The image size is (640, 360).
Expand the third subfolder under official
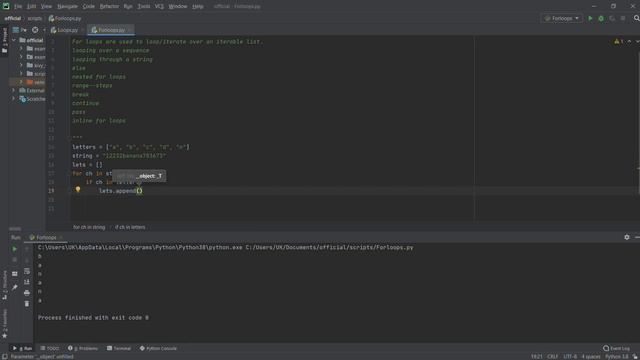pyautogui.click(x=21, y=65)
